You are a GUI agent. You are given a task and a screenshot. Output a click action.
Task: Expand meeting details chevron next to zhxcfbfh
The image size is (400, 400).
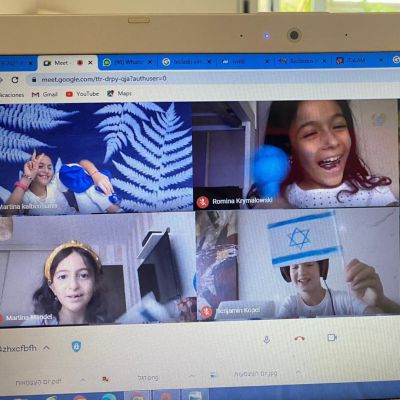[46, 348]
